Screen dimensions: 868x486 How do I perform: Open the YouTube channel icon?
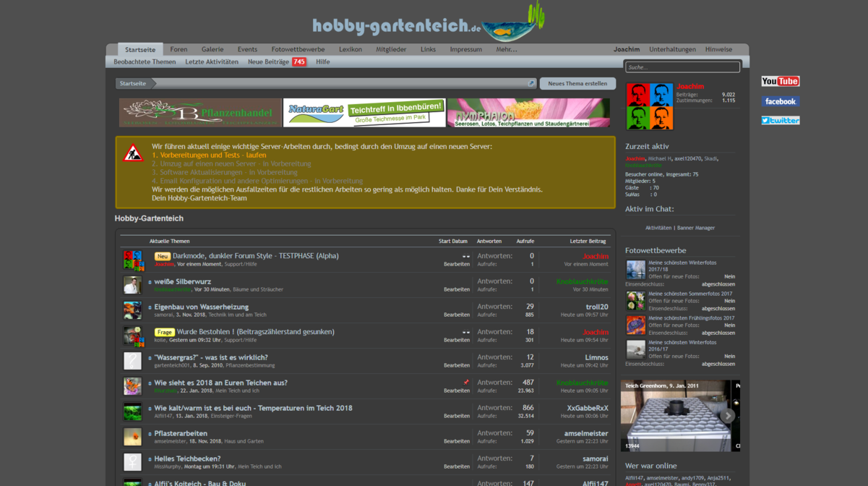780,81
